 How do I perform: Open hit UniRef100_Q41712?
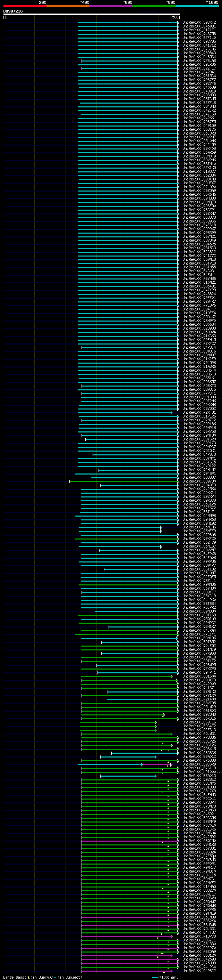click(x=199, y=45)
